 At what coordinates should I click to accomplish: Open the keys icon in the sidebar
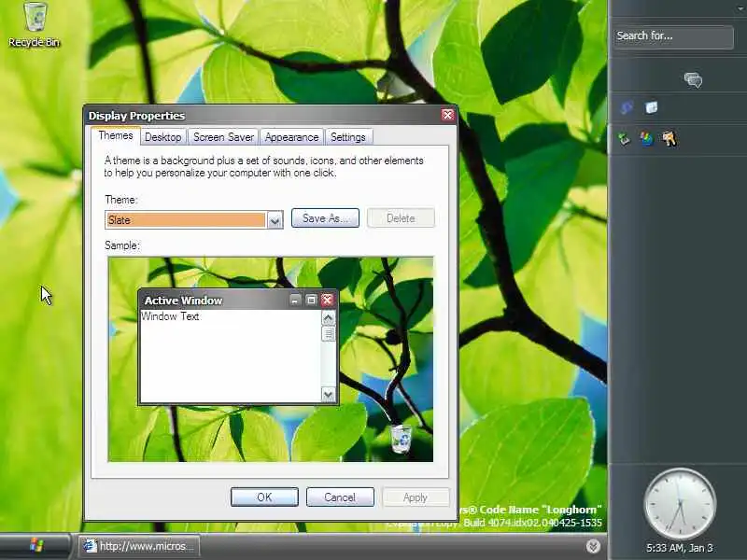669,139
